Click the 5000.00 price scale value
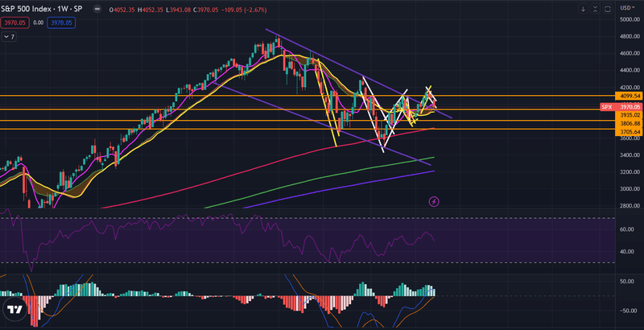 point(630,19)
